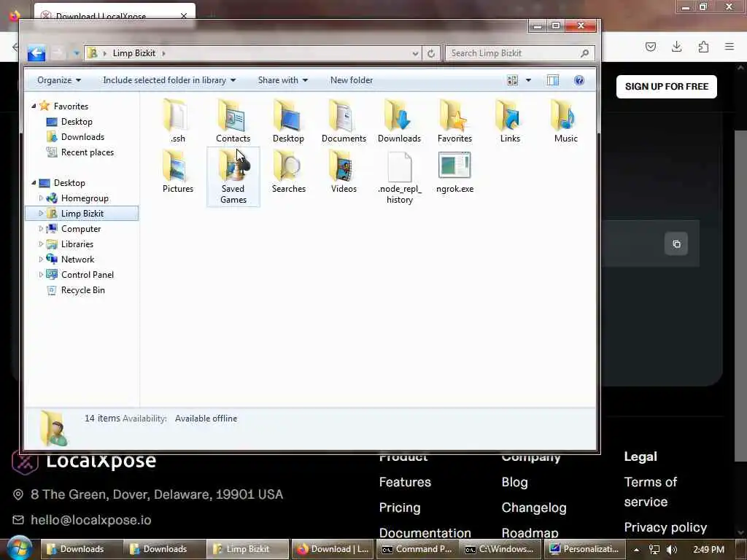Open the Changelog footer link
747x560 pixels.
(x=533, y=507)
